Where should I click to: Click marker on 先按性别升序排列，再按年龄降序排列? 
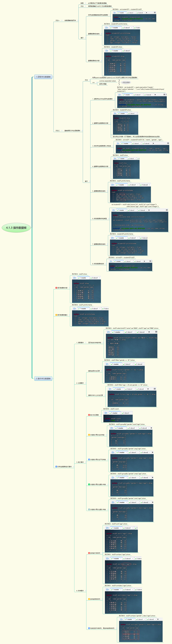tap(89, 628)
